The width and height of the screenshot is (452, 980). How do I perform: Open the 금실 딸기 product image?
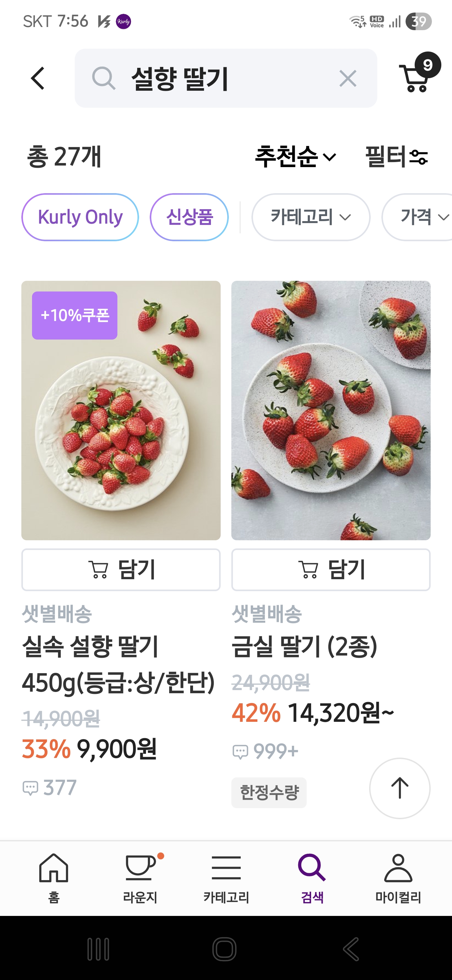click(x=331, y=410)
